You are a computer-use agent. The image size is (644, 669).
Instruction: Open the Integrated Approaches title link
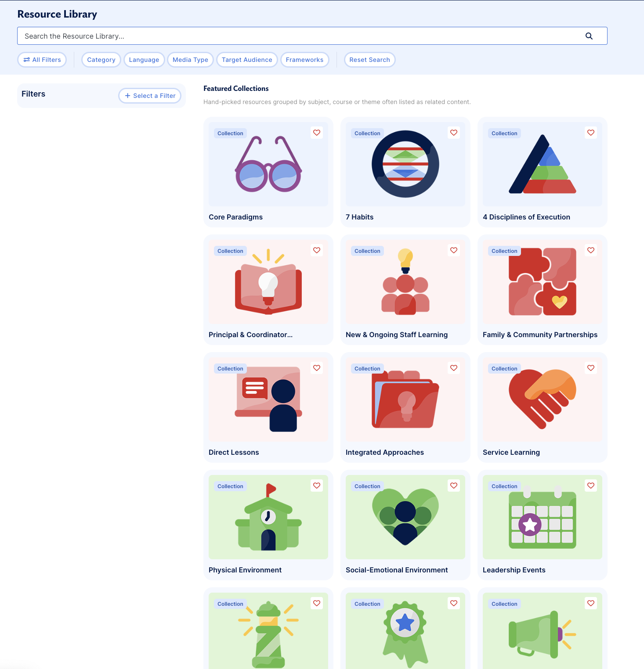[384, 452]
